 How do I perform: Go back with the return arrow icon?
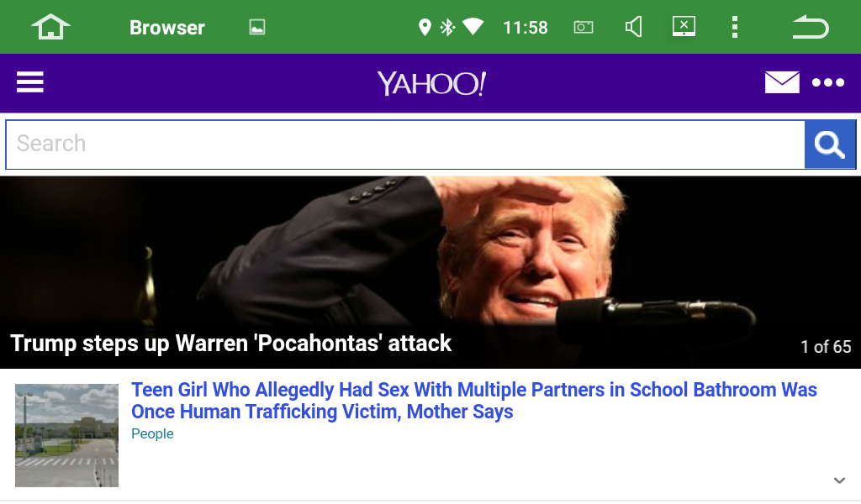811,28
